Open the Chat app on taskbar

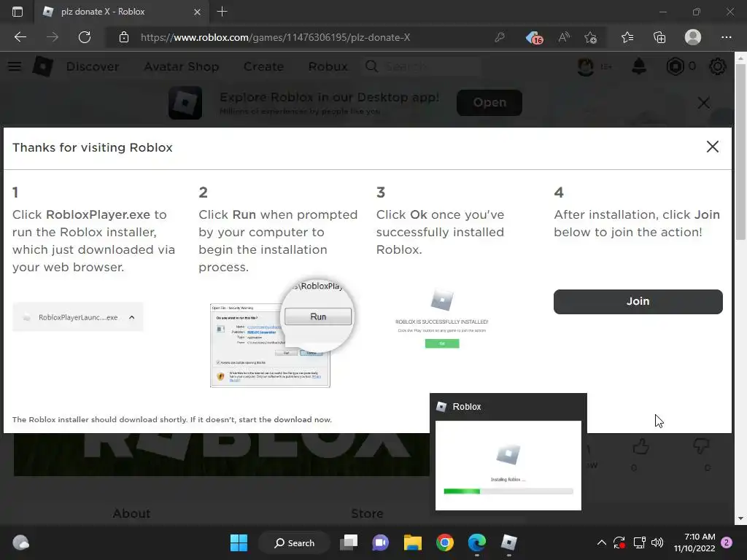381,542
